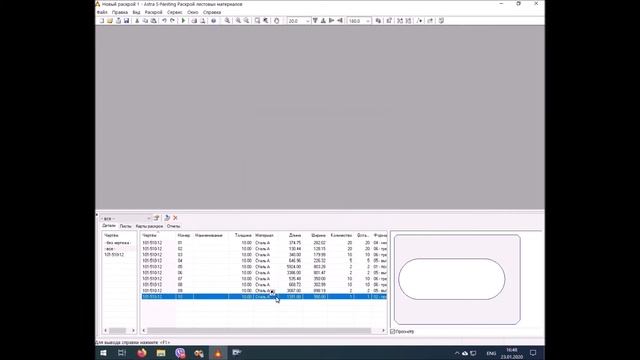Sort by the Количество column header

pos(341,236)
